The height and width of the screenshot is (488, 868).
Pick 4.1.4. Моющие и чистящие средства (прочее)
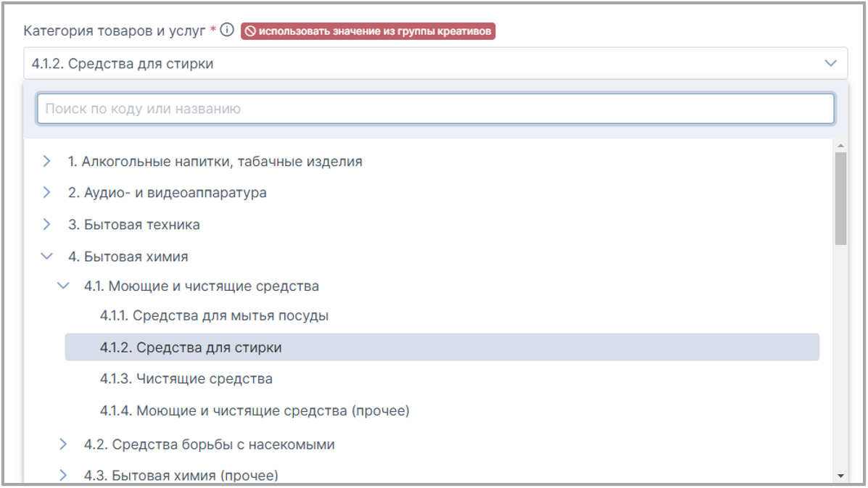[x=255, y=411]
